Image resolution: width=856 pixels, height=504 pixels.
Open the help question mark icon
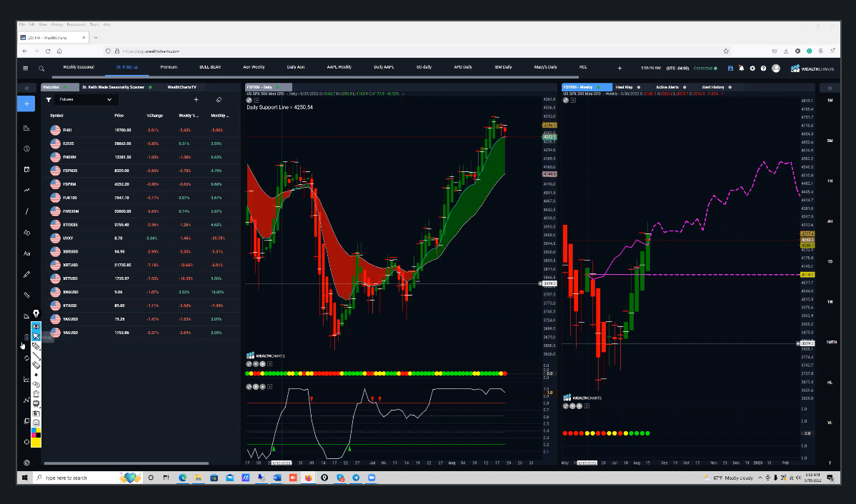(763, 69)
